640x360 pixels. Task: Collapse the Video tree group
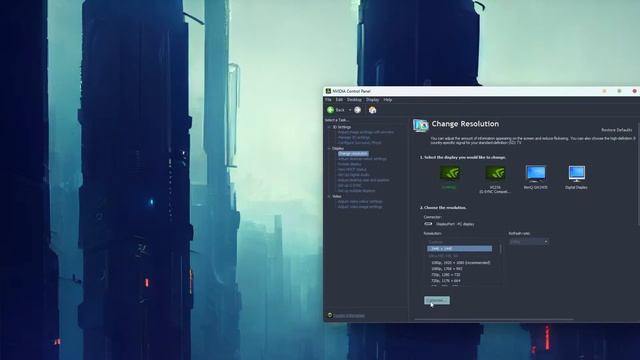(x=329, y=196)
